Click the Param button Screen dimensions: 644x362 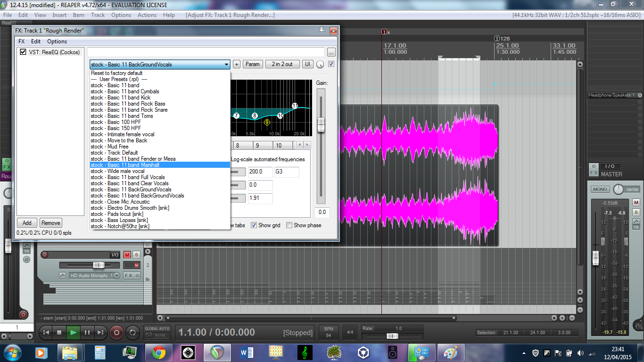(252, 64)
